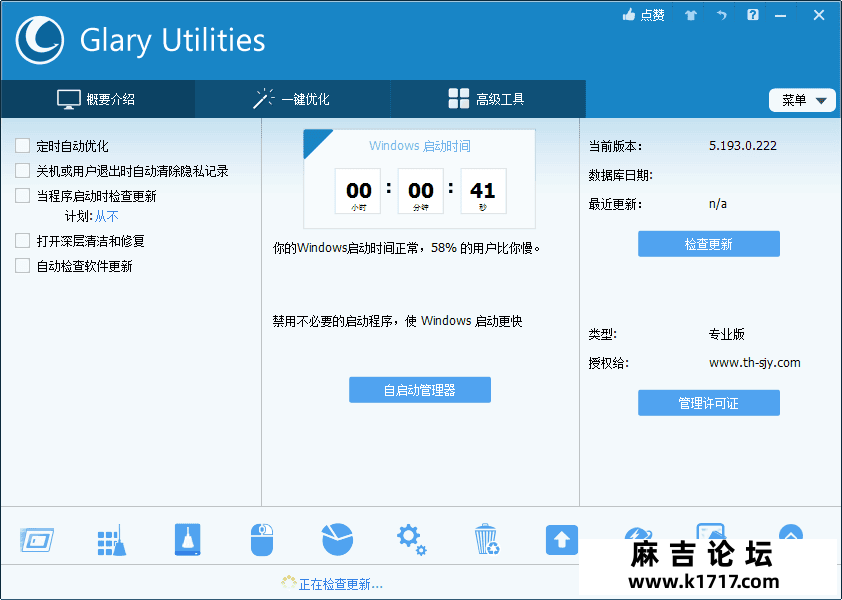Open the double gears tool icon
The image size is (842, 600).
point(411,540)
